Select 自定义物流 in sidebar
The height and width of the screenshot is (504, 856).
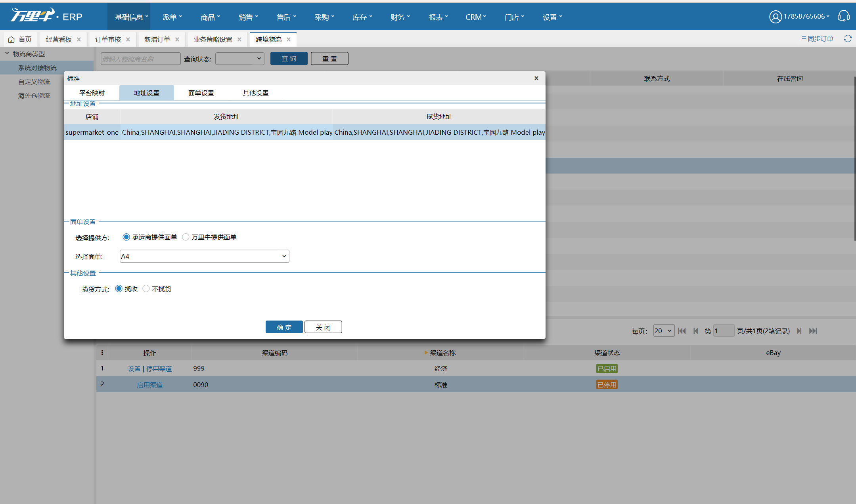click(34, 82)
